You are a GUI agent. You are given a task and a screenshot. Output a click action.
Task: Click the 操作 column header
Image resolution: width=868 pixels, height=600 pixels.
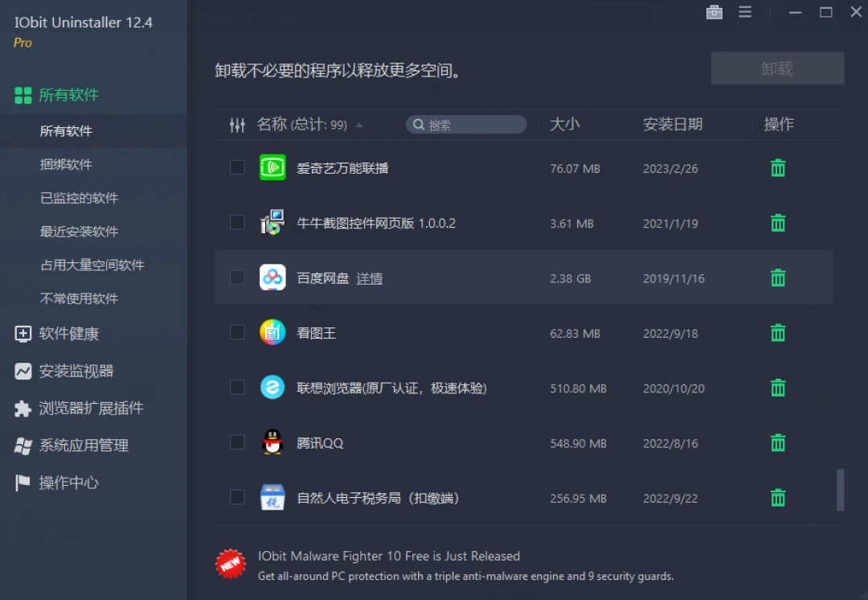point(778,124)
